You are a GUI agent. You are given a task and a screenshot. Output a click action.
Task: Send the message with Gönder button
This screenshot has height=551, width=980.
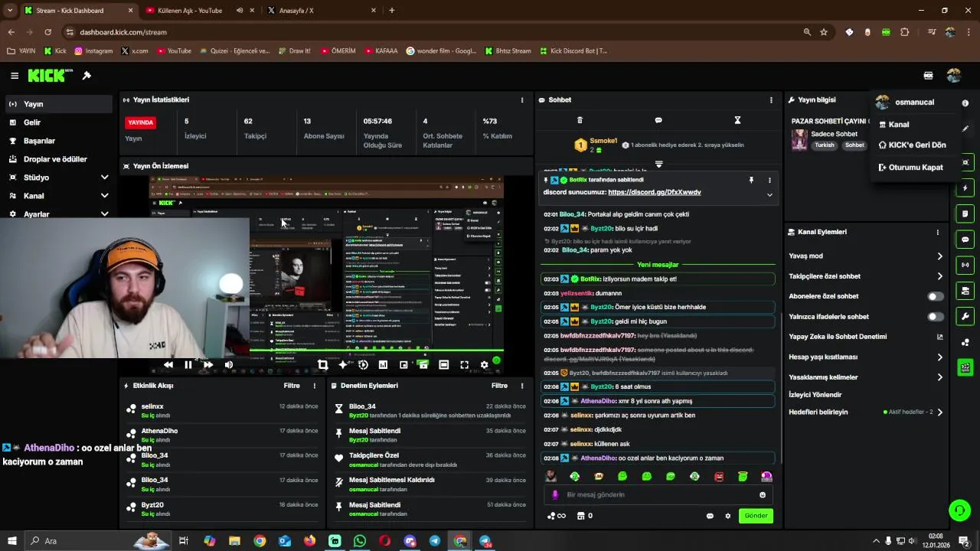[756, 516]
